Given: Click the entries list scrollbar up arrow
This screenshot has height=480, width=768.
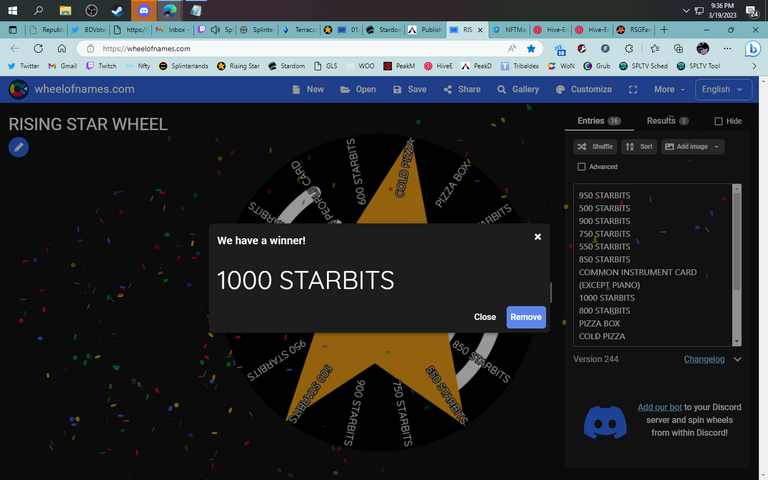Looking at the screenshot, I should (736, 188).
